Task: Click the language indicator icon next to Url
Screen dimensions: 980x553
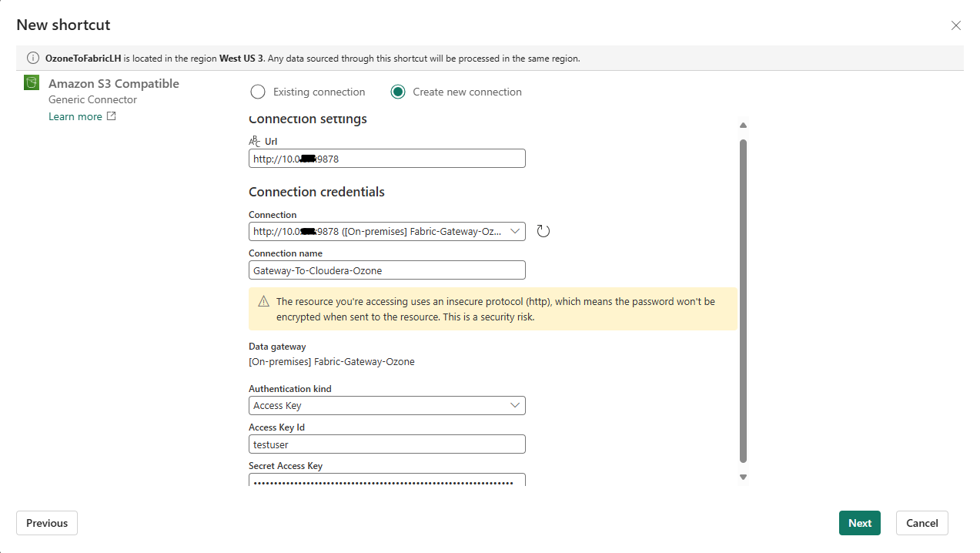Action: (254, 141)
